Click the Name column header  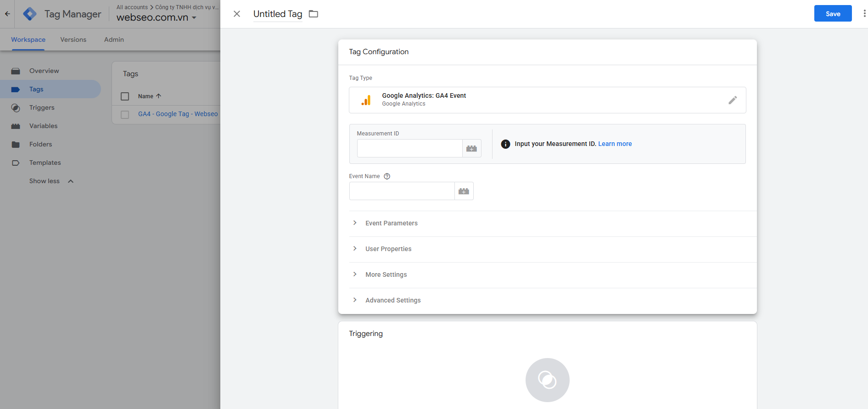pyautogui.click(x=146, y=96)
